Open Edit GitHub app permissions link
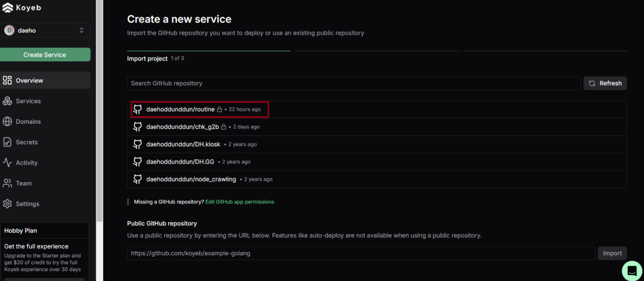This screenshot has height=281, width=644. tap(240, 202)
